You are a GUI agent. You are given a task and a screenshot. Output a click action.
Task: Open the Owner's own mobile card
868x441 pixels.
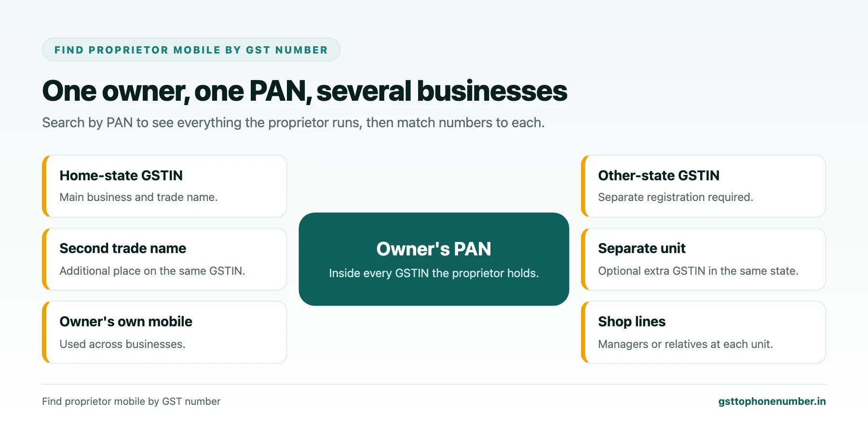click(164, 332)
